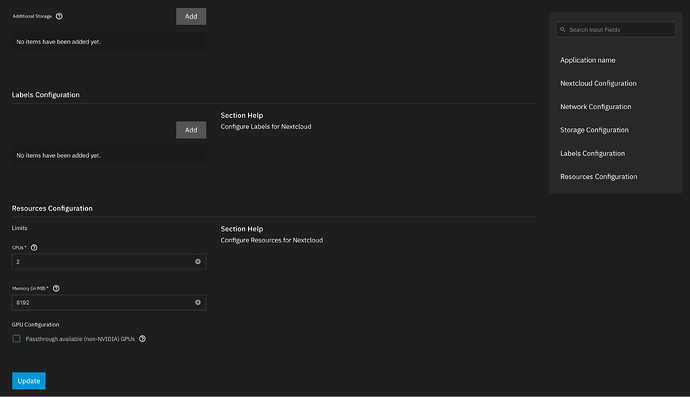Click into the Memory (in MB) input field
The height and width of the screenshot is (397, 690).
coord(109,302)
